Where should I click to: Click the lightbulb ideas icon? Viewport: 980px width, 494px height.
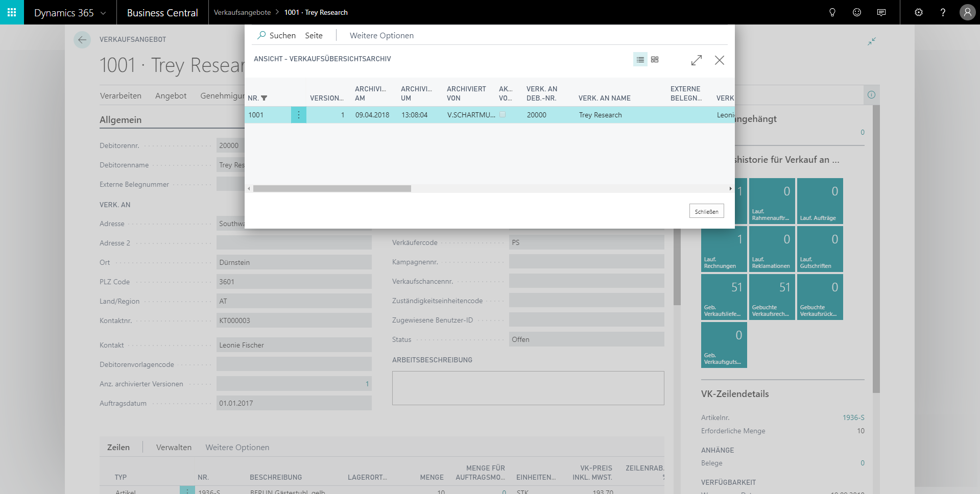click(x=832, y=12)
